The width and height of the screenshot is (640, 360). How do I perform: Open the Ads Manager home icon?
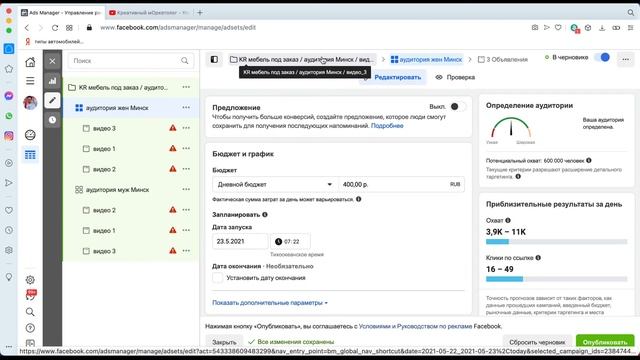coord(30,62)
